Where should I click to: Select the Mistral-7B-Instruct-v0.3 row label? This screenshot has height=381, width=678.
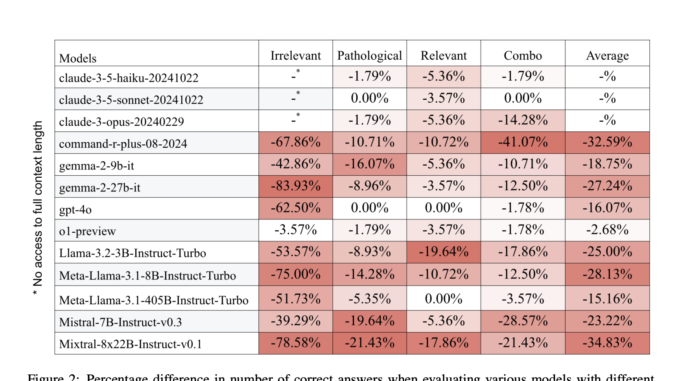[120, 322]
